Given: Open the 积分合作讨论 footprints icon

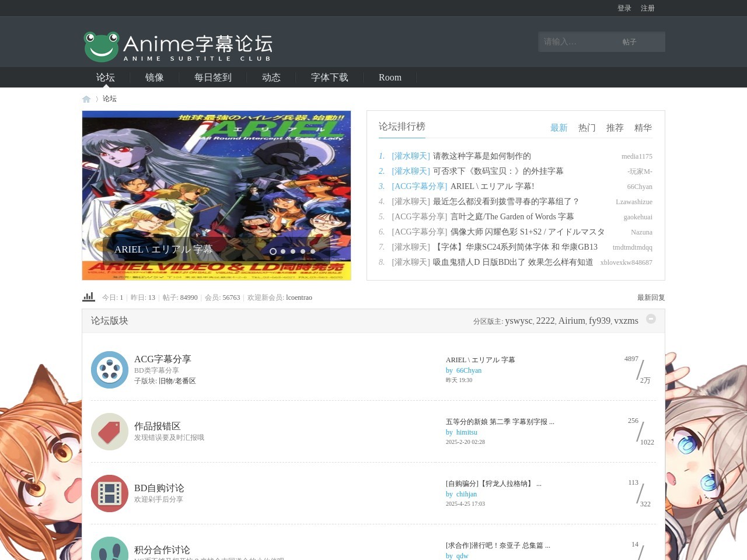Looking at the screenshot, I should point(110,548).
